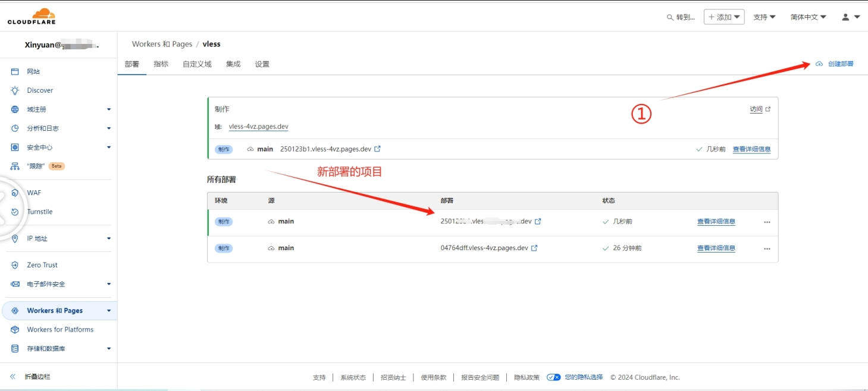Open the user account profile icon
This screenshot has width=868, height=391.
[845, 17]
